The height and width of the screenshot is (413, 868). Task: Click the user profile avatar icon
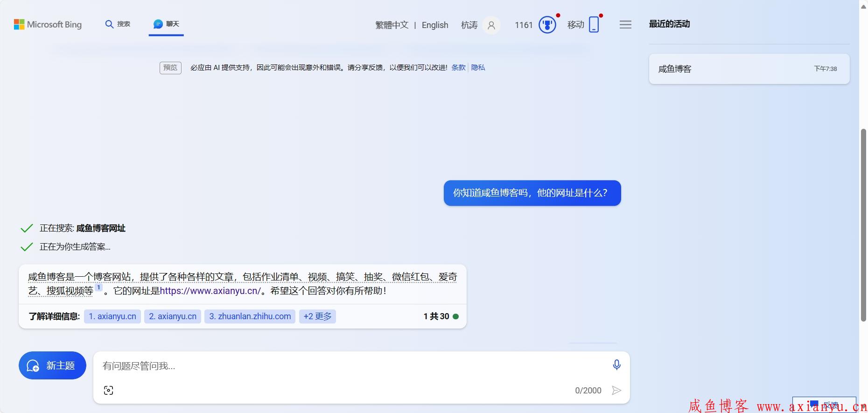point(491,25)
